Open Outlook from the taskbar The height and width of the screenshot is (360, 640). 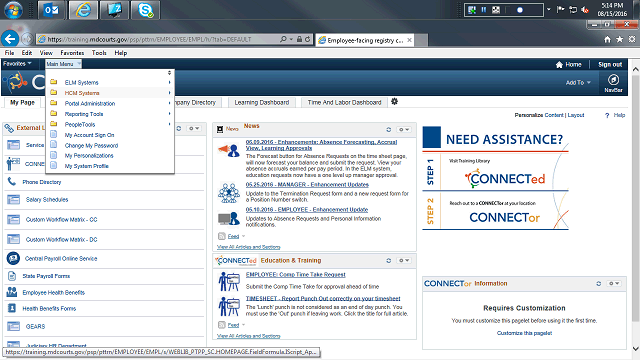pyautogui.click(x=51, y=10)
